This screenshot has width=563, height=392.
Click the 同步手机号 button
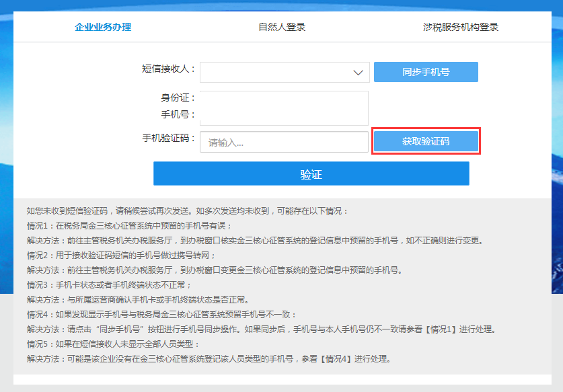click(426, 71)
